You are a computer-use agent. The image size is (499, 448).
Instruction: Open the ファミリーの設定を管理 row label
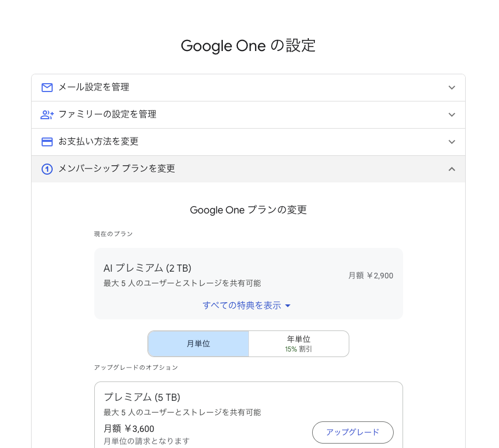(107, 114)
